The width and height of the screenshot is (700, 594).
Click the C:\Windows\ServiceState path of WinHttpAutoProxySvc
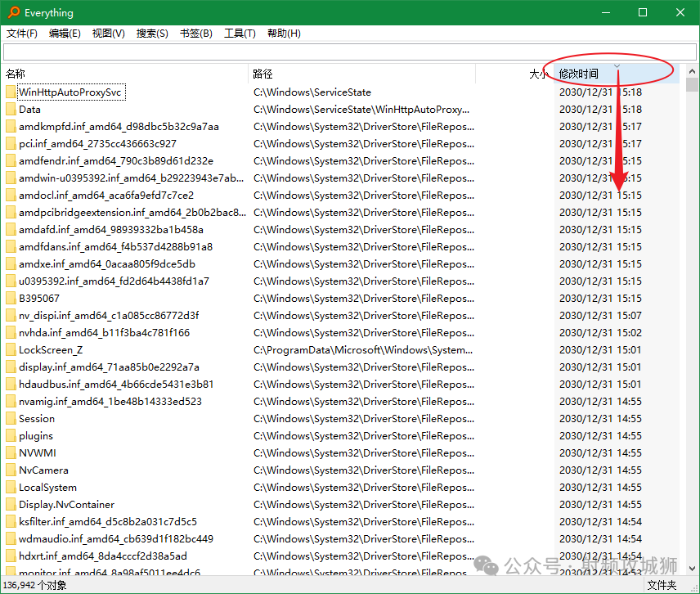312,92
